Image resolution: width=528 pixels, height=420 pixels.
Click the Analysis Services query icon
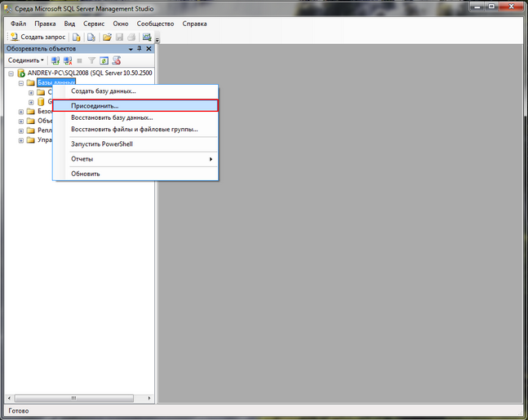(x=91, y=37)
